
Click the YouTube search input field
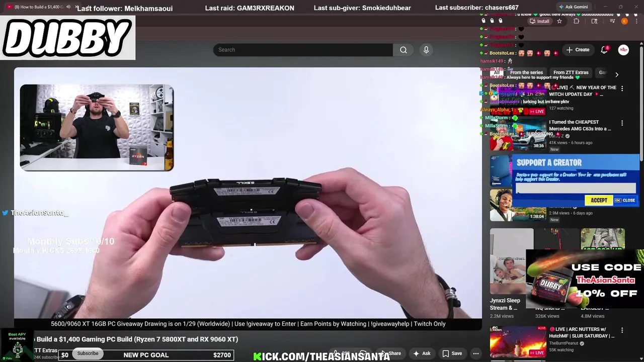303,50
